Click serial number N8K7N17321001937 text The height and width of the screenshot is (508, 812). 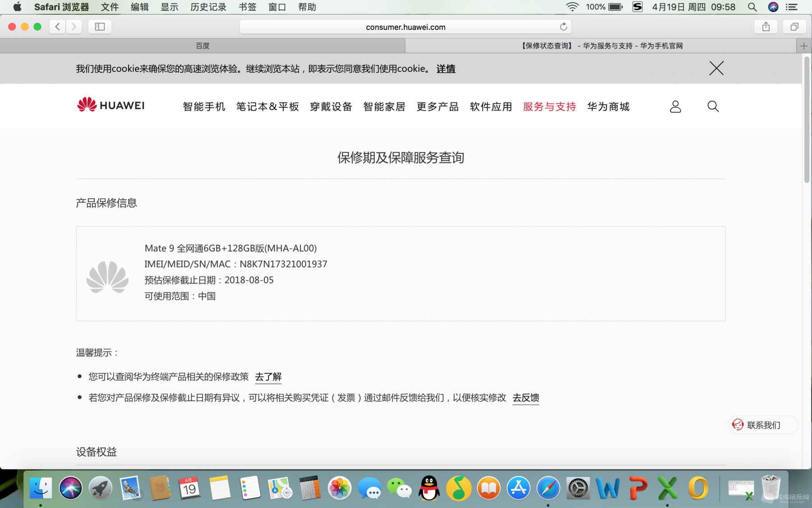pos(283,264)
